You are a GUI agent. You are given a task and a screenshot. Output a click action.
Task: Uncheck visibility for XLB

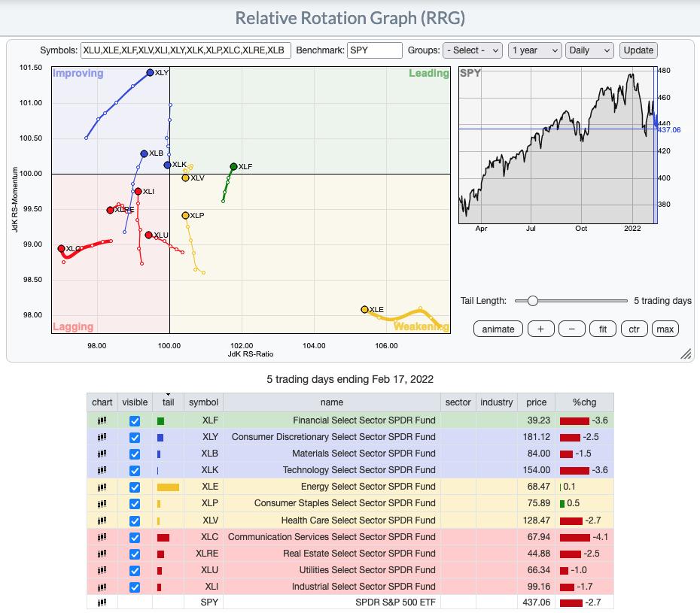(135, 454)
